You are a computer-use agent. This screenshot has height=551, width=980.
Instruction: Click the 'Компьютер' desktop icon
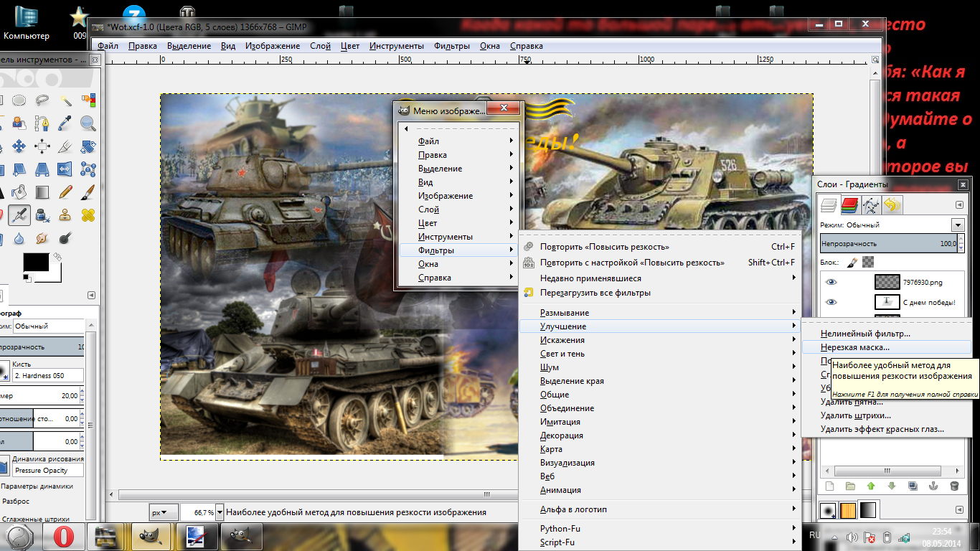[27, 22]
